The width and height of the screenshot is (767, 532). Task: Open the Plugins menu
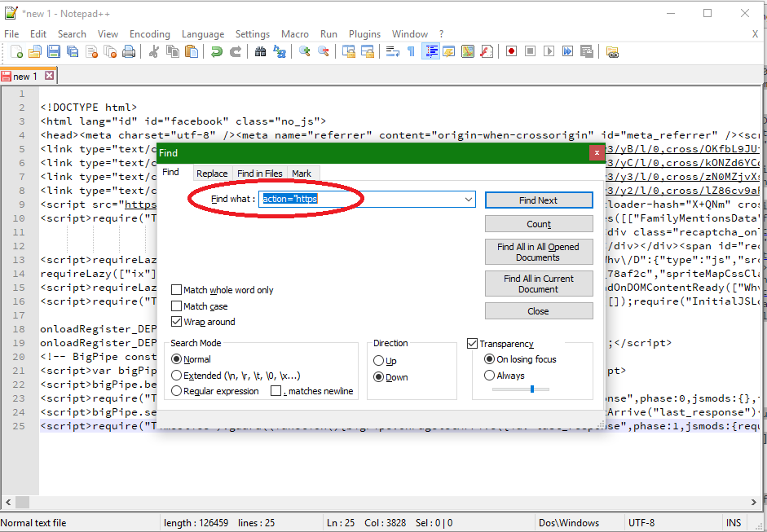coord(364,34)
